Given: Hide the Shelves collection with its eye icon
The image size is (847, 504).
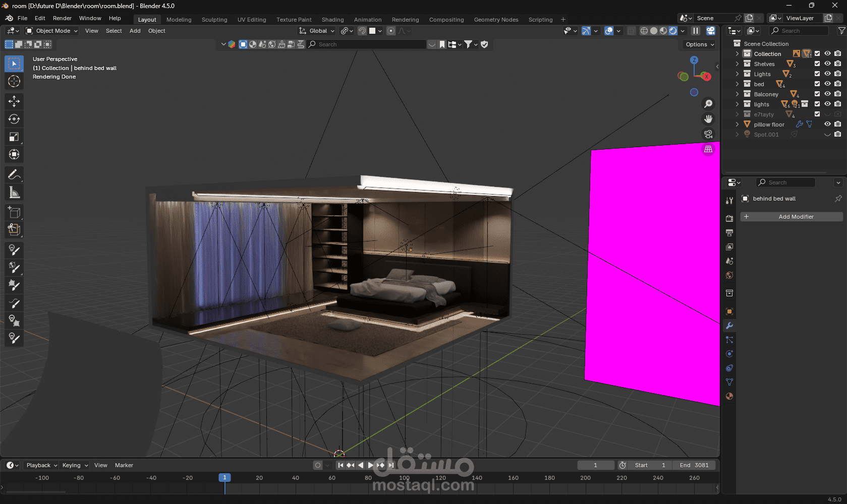Looking at the screenshot, I should coord(827,64).
